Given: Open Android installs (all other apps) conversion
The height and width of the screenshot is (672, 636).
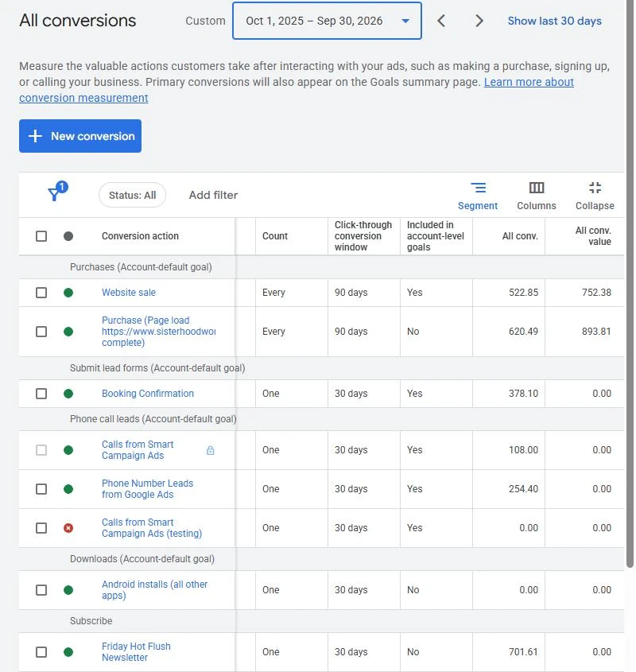Looking at the screenshot, I should [x=154, y=590].
